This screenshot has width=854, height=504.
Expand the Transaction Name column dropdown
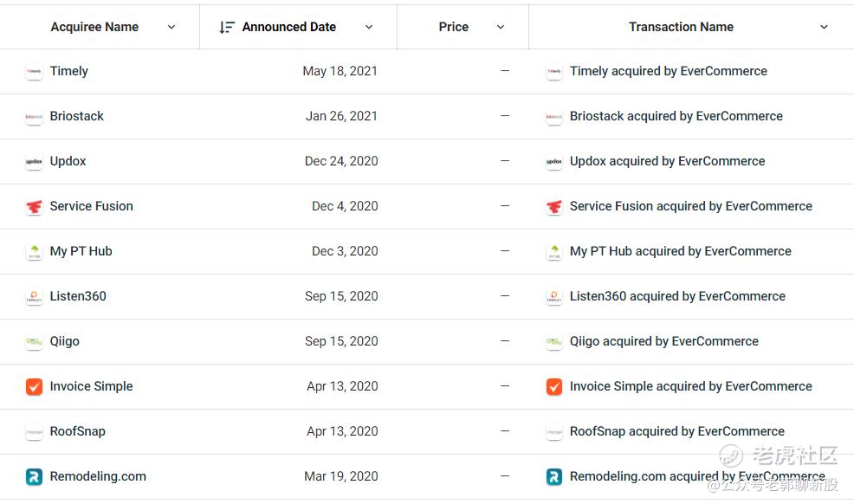click(824, 27)
